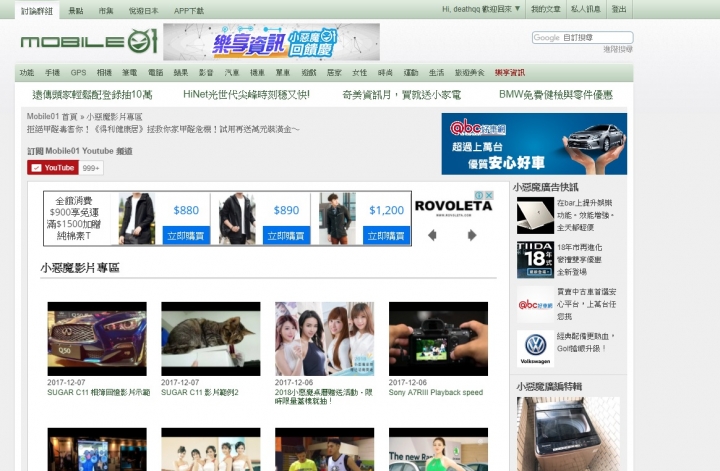Open the BMW免費健檢 promo link

[556, 95]
